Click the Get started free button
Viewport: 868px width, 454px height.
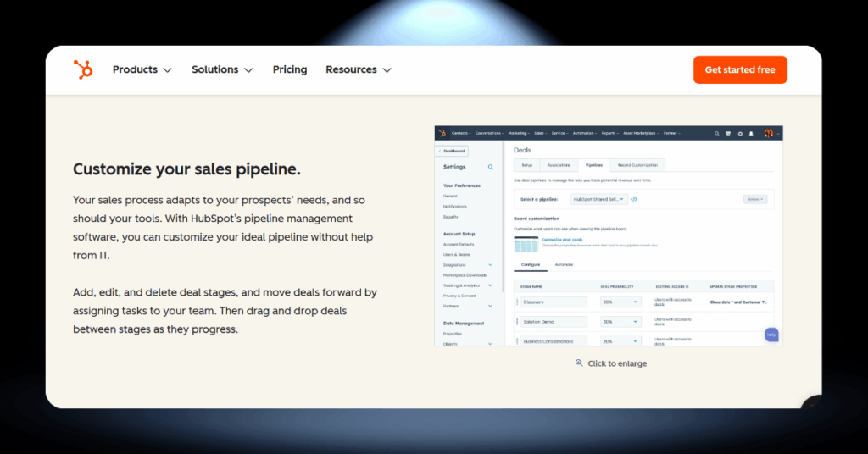740,69
